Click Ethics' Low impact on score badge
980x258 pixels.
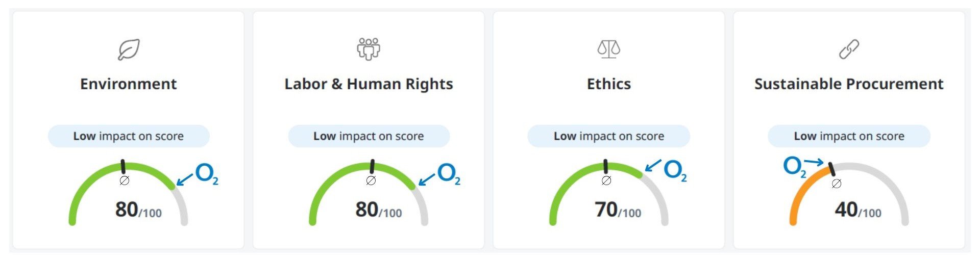coord(608,136)
